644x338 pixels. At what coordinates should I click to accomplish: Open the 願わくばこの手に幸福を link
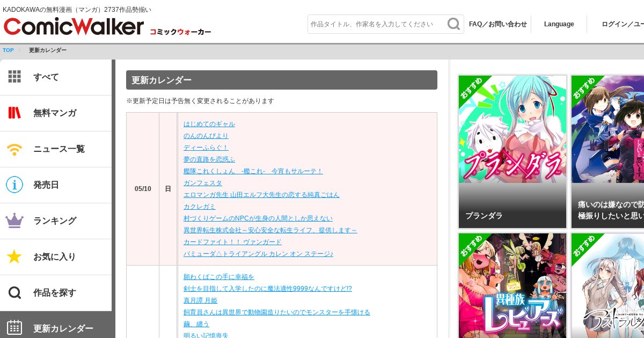click(219, 277)
